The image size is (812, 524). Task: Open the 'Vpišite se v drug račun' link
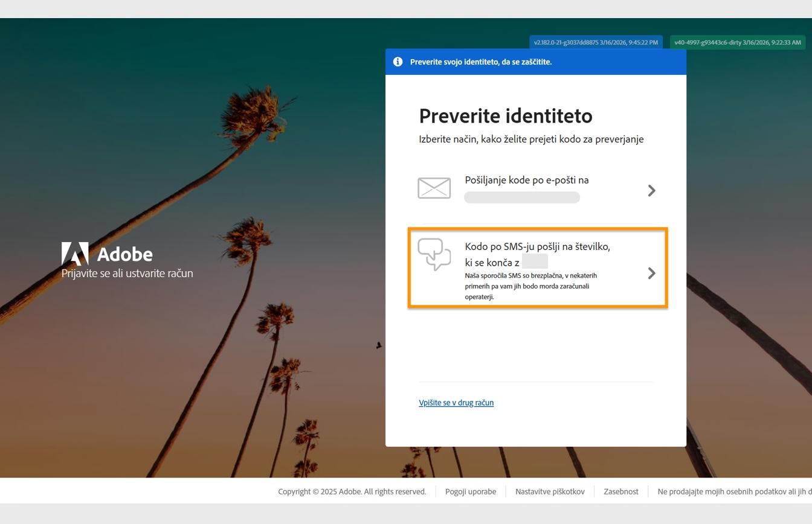pos(456,402)
